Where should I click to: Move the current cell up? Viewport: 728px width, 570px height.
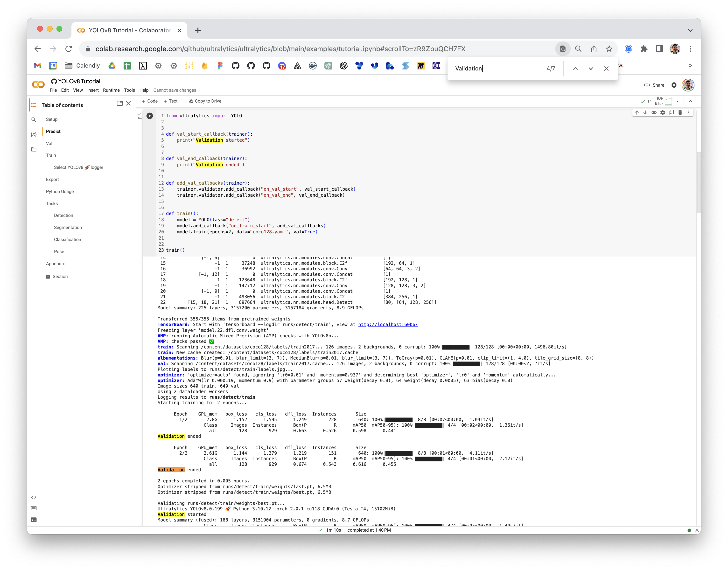636,112
